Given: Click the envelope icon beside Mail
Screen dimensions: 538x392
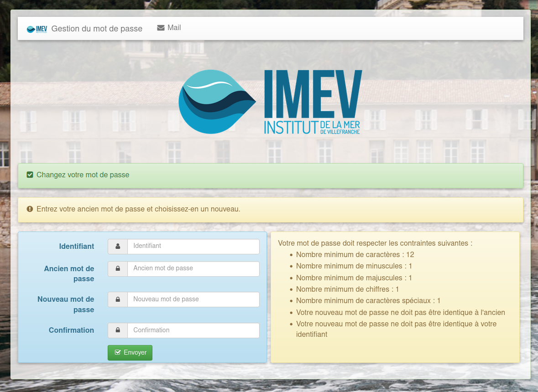Looking at the screenshot, I should click(161, 28).
